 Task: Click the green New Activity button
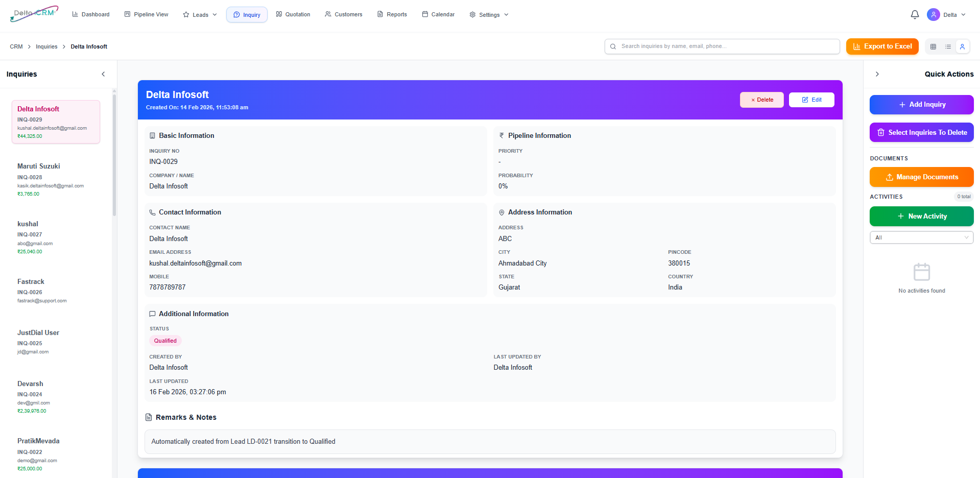click(x=921, y=217)
